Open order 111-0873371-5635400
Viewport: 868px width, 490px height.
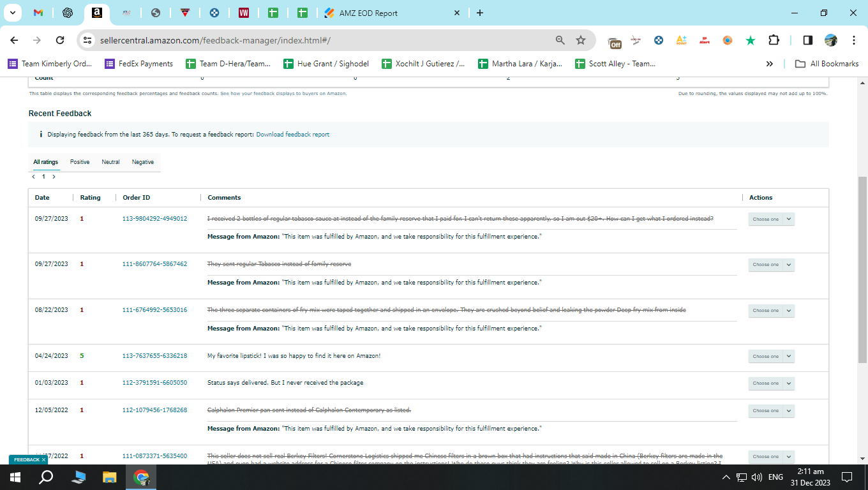tap(154, 456)
